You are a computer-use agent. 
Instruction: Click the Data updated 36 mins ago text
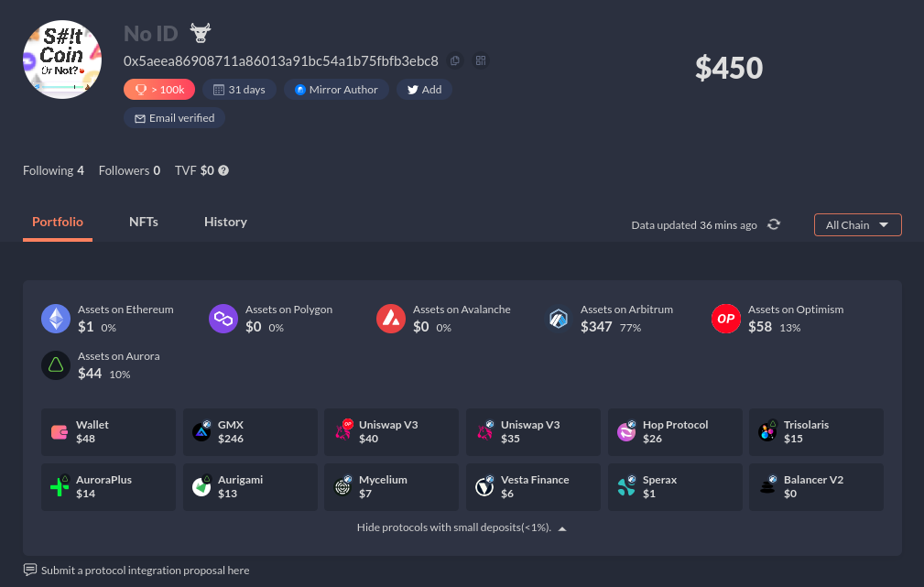tap(694, 225)
